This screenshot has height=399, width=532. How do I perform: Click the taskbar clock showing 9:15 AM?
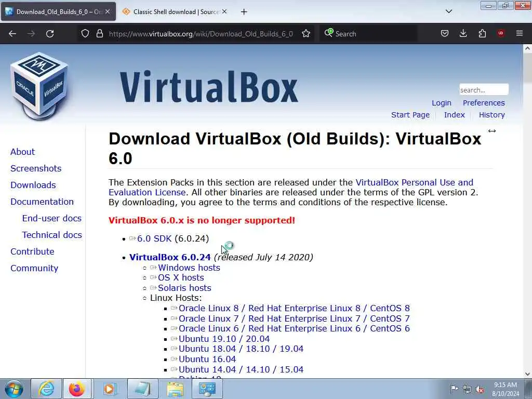tap(505, 389)
